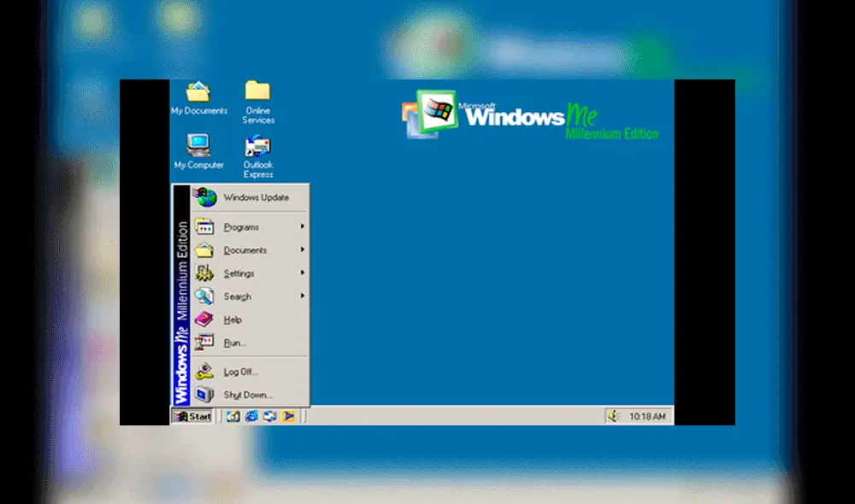Open the Online Services folder on the desktop

(257, 94)
